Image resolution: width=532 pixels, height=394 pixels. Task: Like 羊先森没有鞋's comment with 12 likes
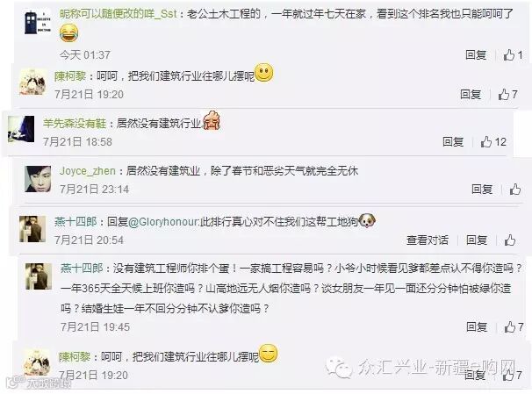pyautogui.click(x=493, y=142)
